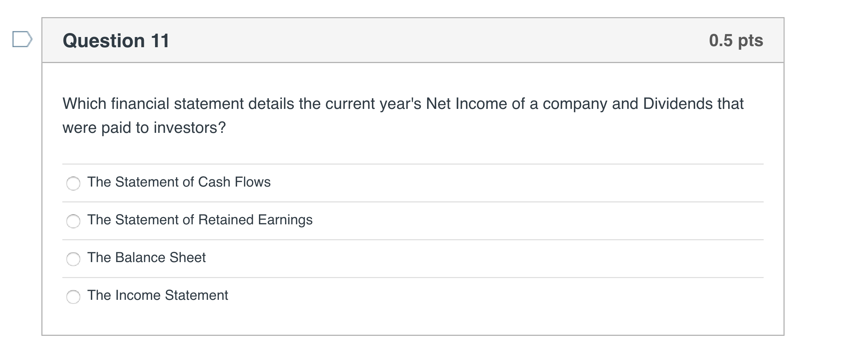
Task: Click the answer text The Income Statement
Action: 158,295
